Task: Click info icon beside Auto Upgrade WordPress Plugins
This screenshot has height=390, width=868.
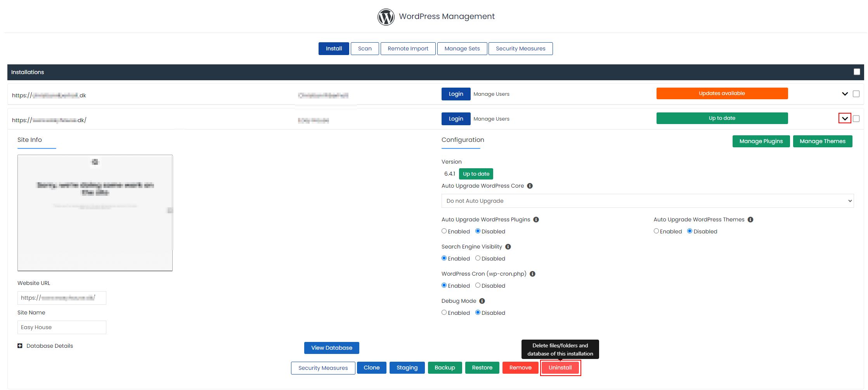Action: point(536,220)
